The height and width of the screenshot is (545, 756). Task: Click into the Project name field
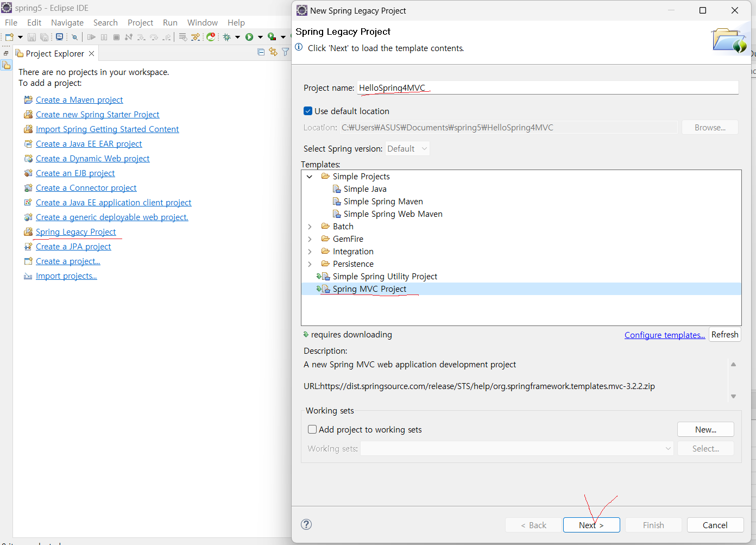548,87
